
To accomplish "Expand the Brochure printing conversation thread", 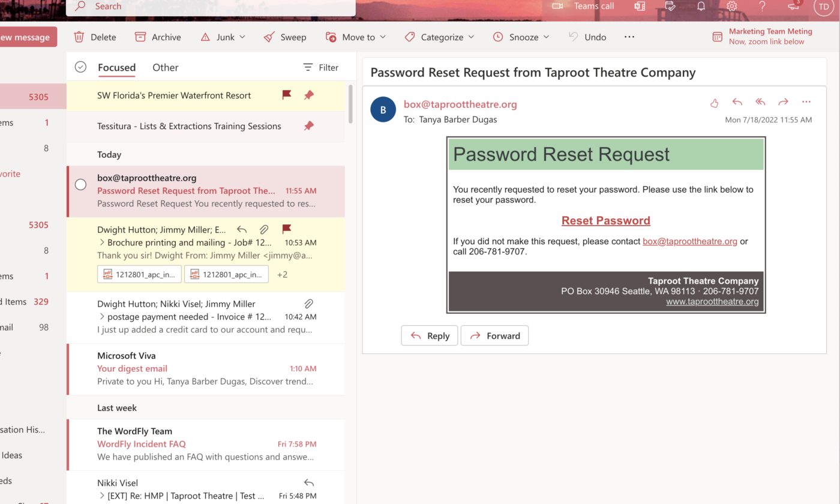I will click(x=102, y=242).
